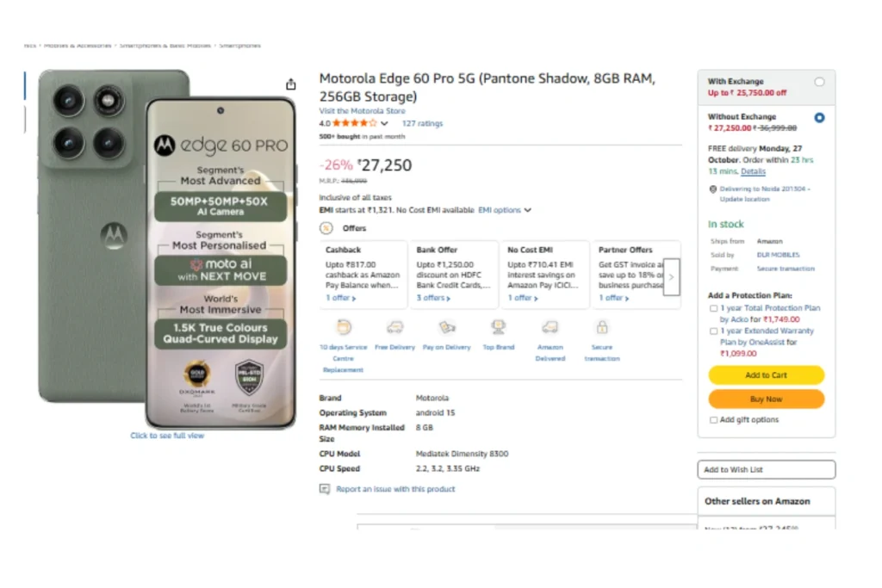Viewport: 882px width, 588px height.
Task: Open the Visit the Motorola Store link
Action: [362, 111]
